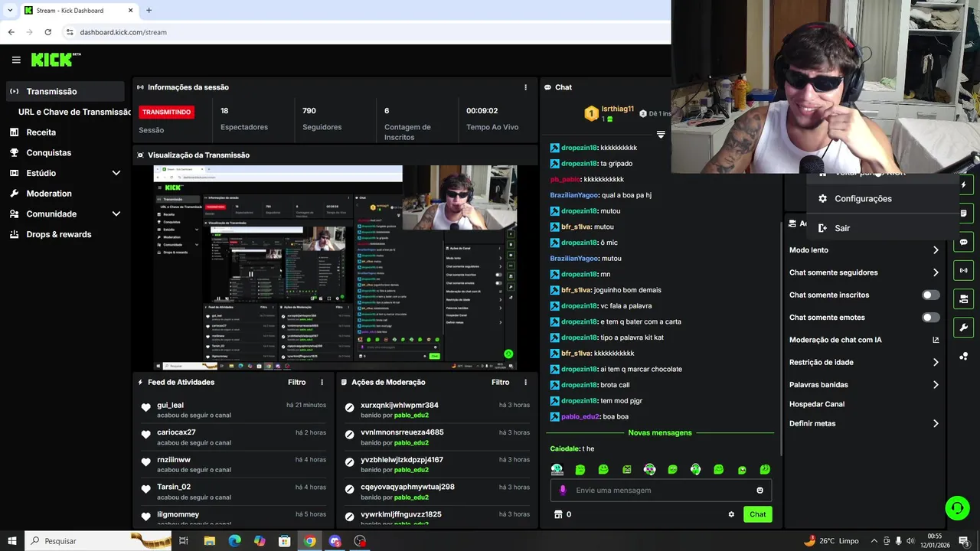Click the wrench sidebar icon

pos(963,328)
